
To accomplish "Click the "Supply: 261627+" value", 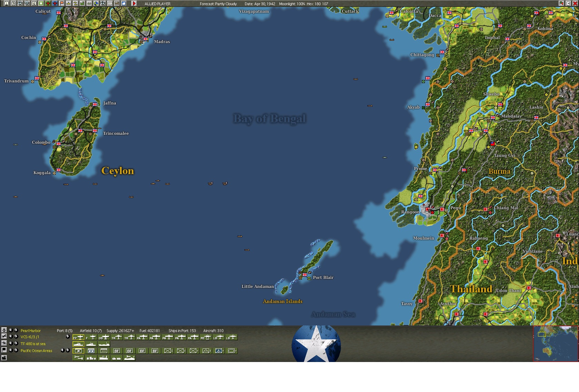I will tap(120, 331).
